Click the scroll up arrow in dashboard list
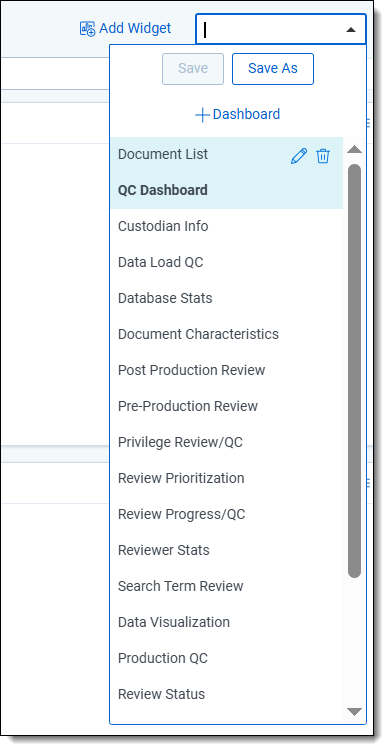 [x=354, y=149]
